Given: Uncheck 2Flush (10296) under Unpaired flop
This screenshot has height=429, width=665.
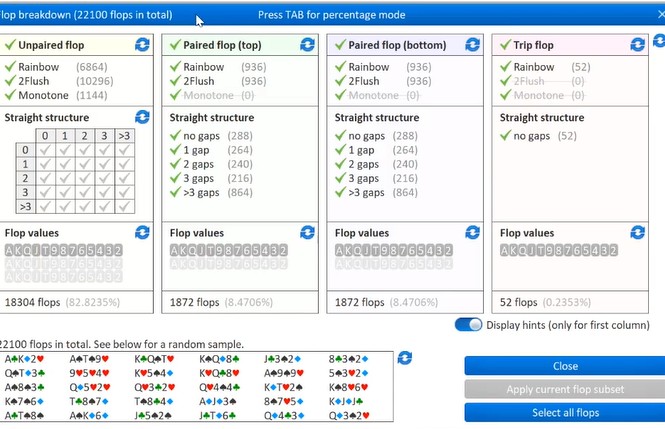Looking at the screenshot, I should 10,81.
